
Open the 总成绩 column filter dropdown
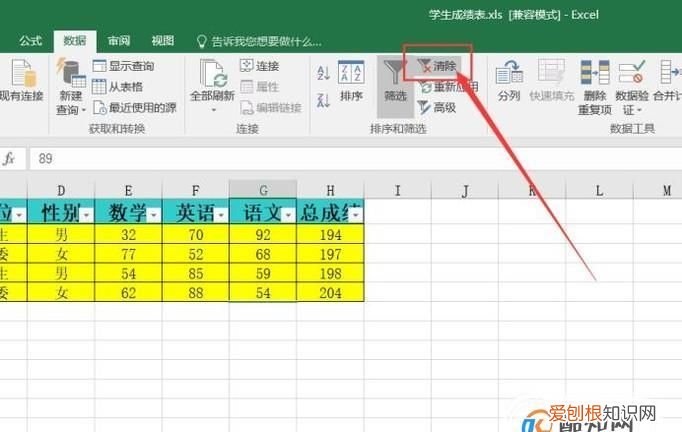pyautogui.click(x=356, y=215)
